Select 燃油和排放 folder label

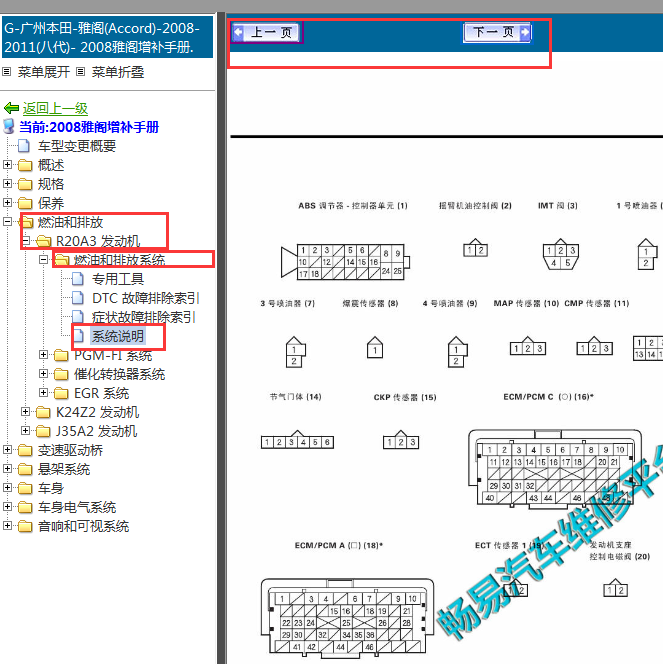point(70,222)
